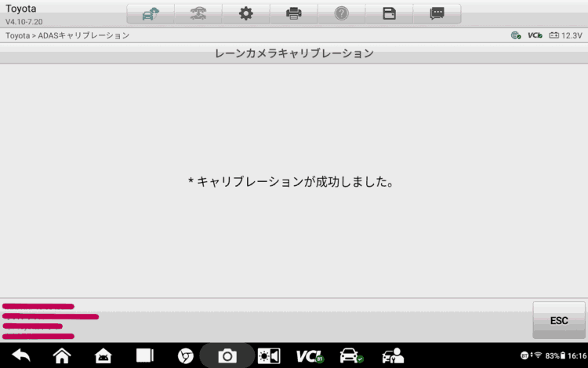
Task: Launch the Chrome browser from navigation bar
Action: (x=186, y=355)
